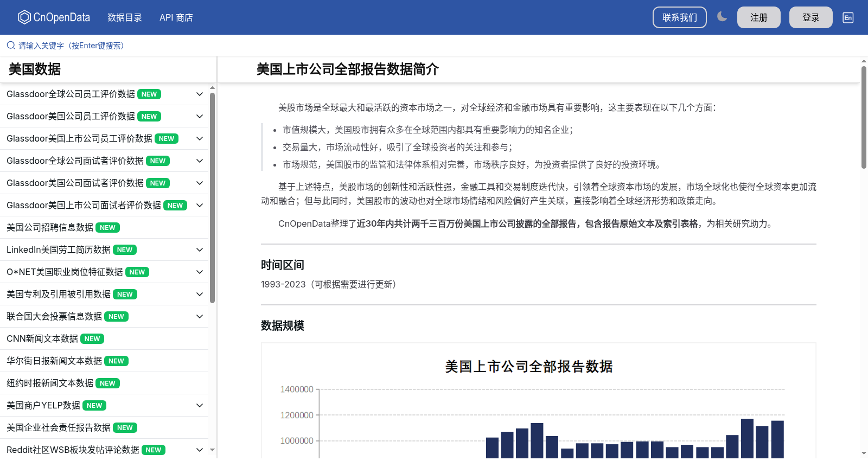Expand Glassdoor美国公司员工评价数据 chevron
This screenshot has height=467, width=868.
point(200,117)
